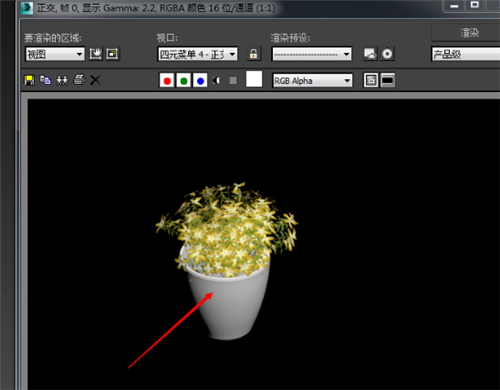
Task: Click the Copy Image icon
Action: [45, 80]
